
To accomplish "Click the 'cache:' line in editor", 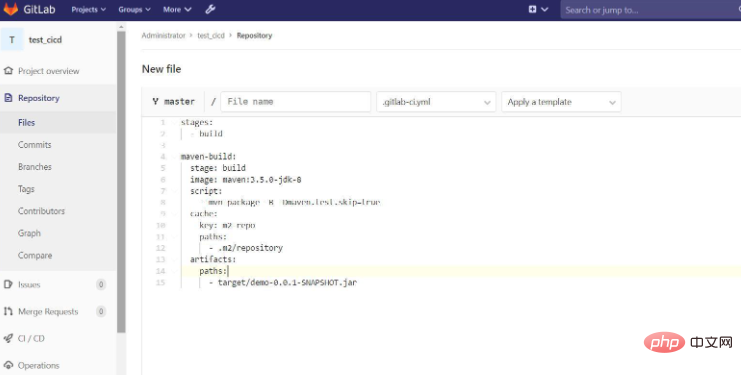I will tap(204, 214).
